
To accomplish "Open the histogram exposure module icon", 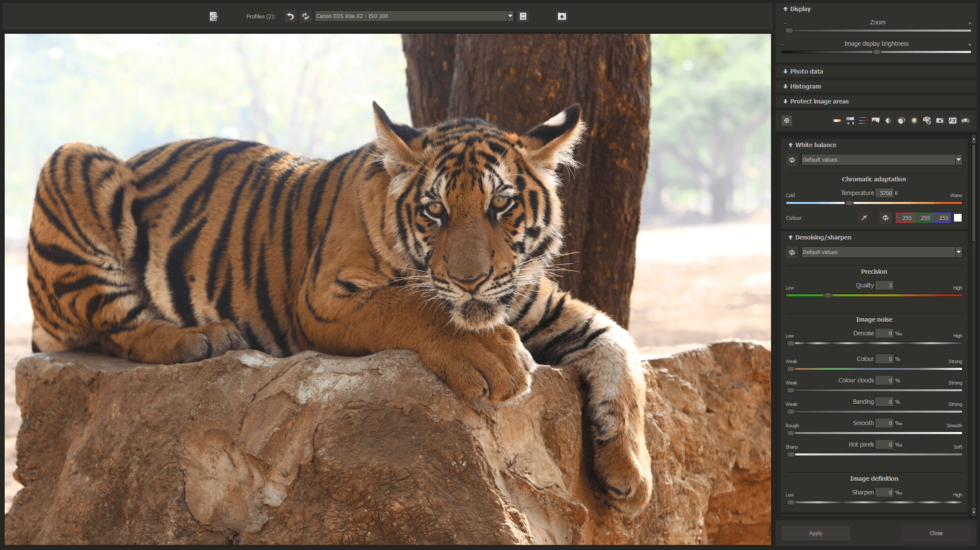I will tap(876, 121).
